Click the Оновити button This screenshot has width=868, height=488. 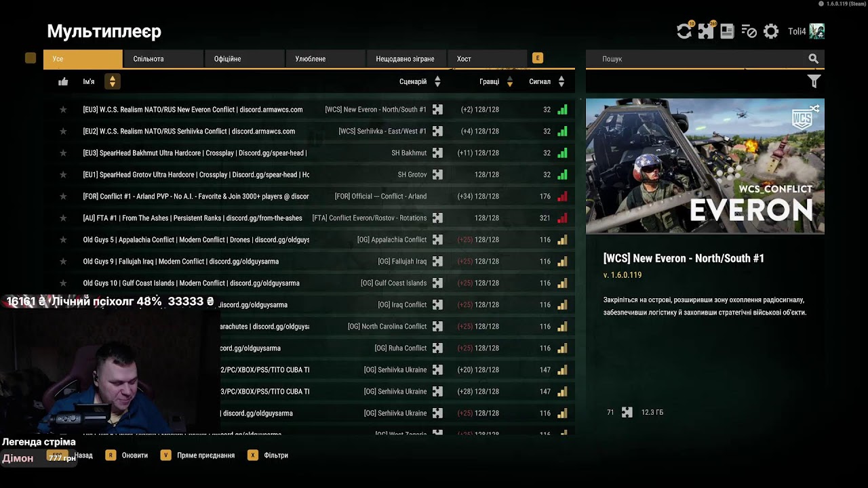[127, 455]
